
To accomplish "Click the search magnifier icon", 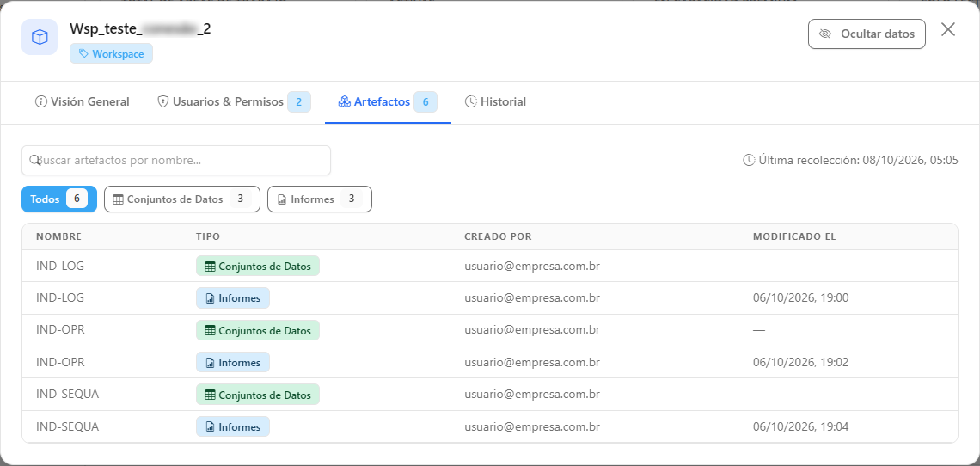I will pos(35,160).
